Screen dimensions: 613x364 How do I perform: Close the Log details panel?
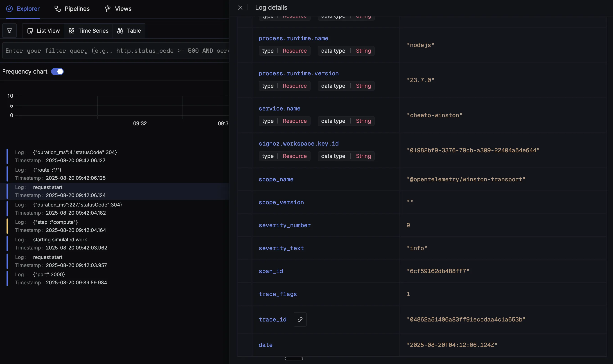point(240,8)
